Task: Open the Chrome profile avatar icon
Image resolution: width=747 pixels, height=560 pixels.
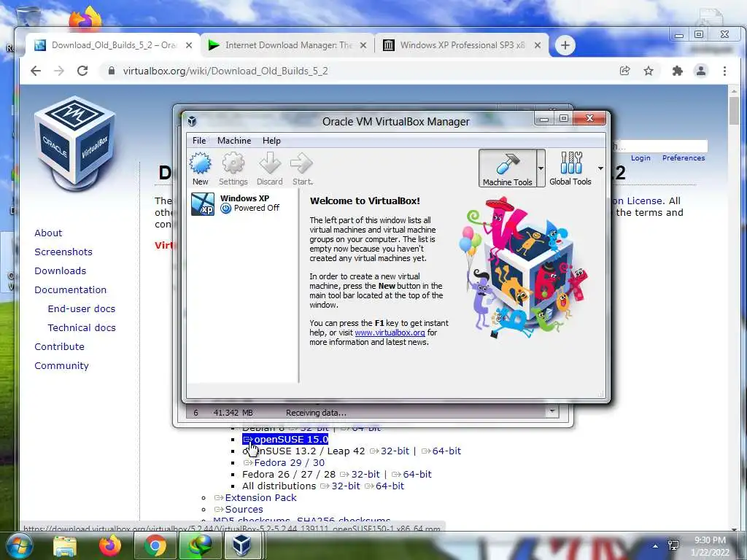Action: [701, 71]
